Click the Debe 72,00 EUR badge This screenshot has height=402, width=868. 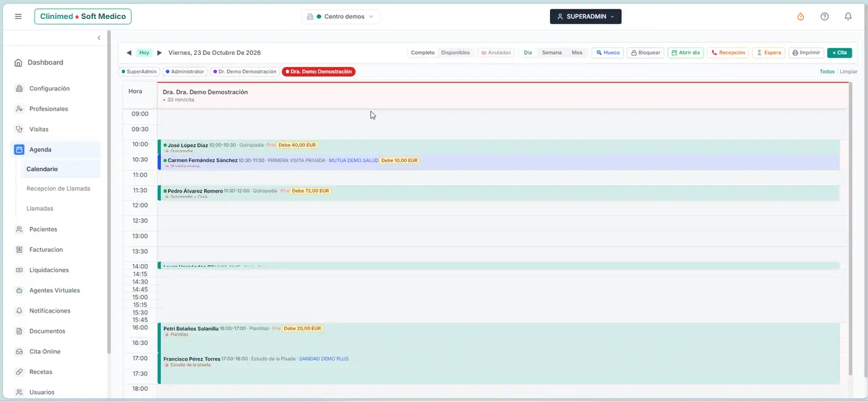tap(311, 191)
